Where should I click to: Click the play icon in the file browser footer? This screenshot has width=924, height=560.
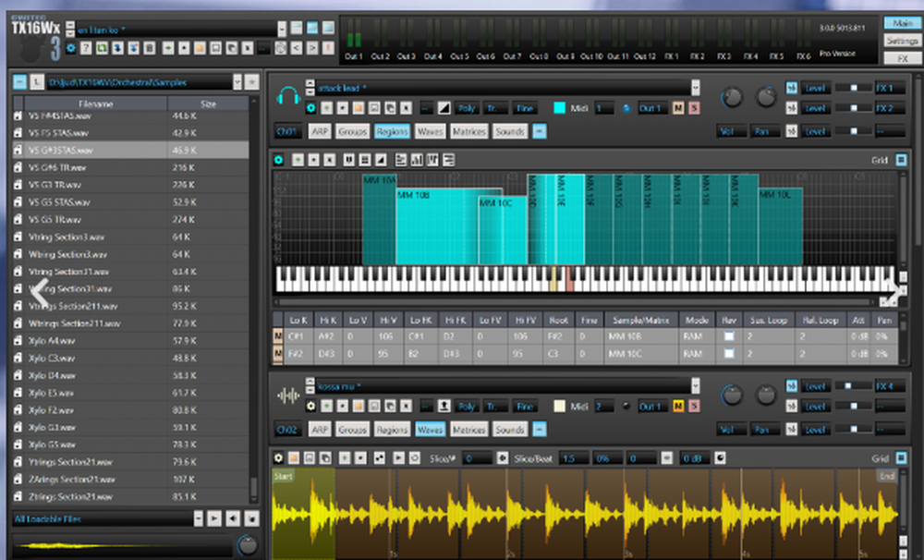click(213, 519)
